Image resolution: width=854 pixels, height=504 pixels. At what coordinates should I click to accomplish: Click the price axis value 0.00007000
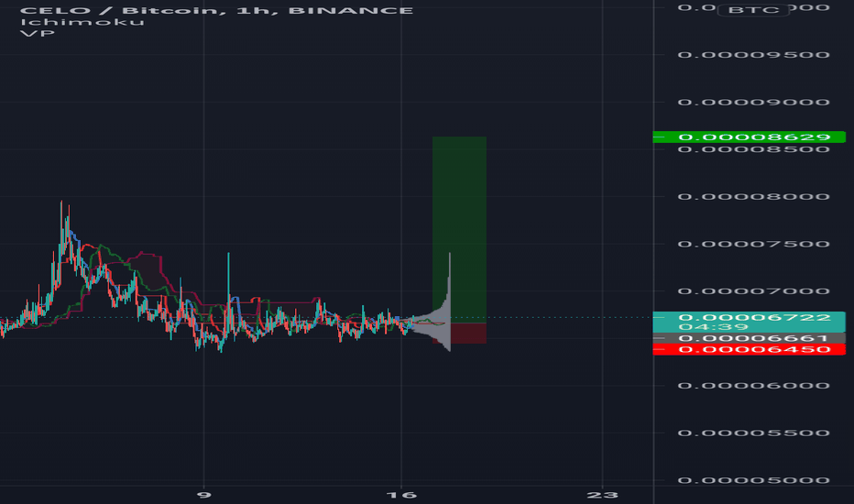point(754,291)
